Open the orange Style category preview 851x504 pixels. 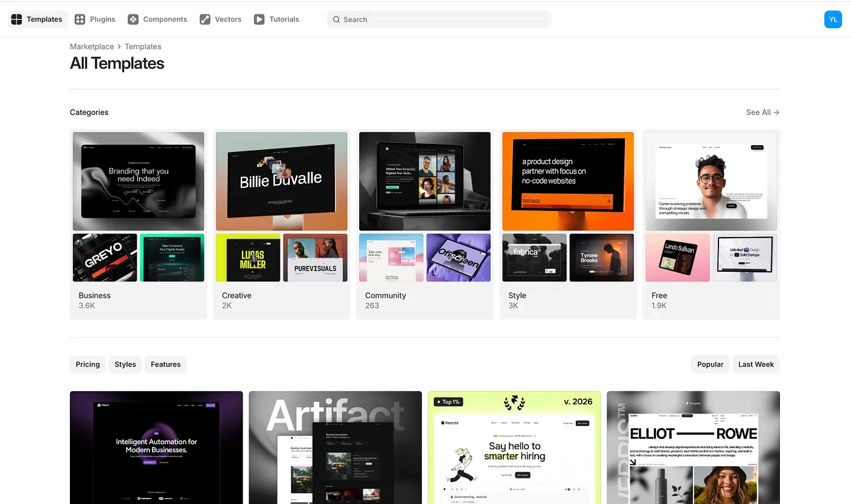[568, 181]
